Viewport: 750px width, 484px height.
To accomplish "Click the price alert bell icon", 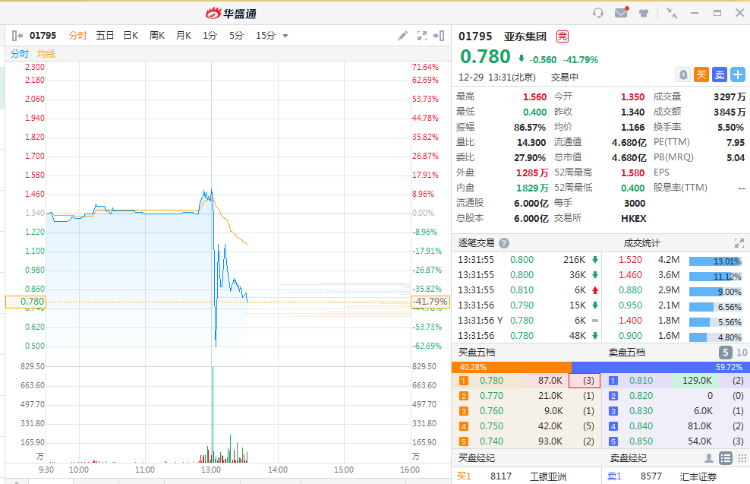I will point(684,75).
